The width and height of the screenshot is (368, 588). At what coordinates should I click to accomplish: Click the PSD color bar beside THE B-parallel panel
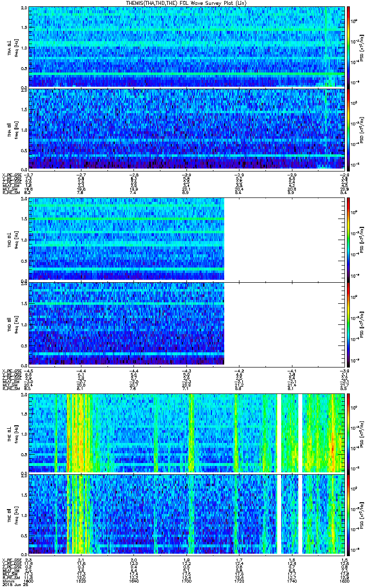coord(348,514)
